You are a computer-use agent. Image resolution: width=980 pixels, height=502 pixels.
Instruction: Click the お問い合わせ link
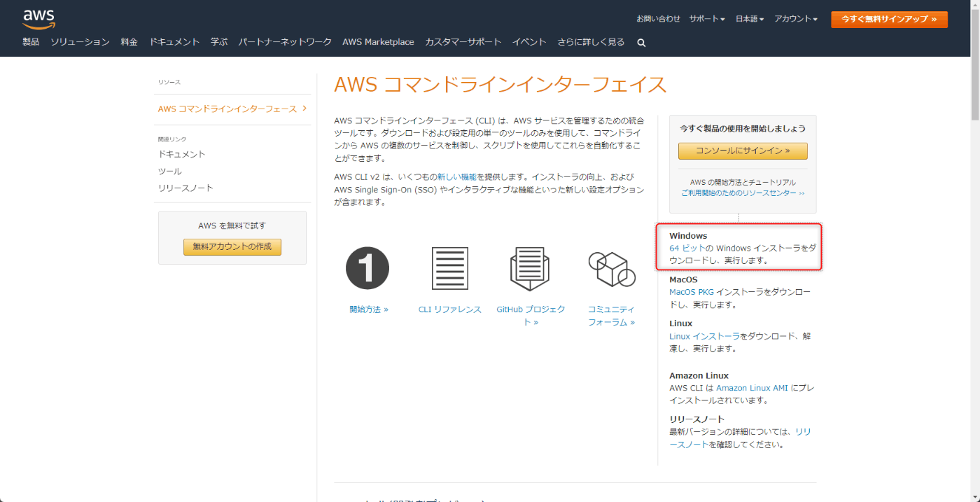click(658, 19)
